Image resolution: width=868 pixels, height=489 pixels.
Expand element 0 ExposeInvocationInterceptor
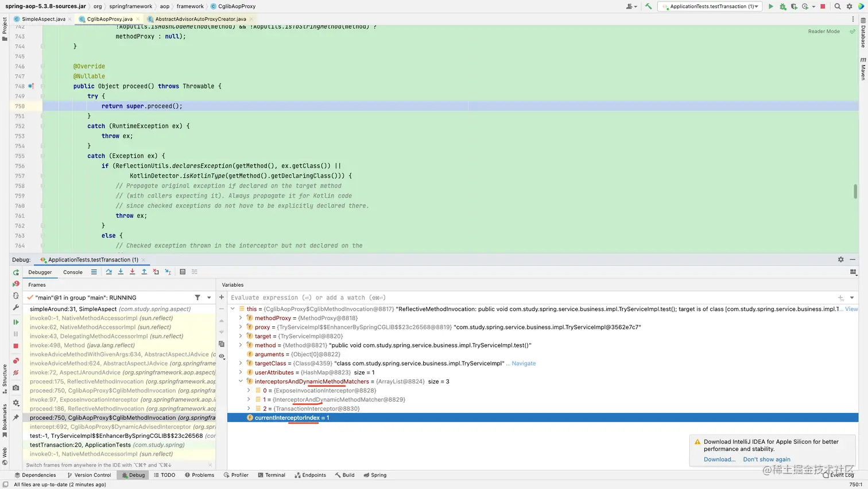(x=249, y=391)
